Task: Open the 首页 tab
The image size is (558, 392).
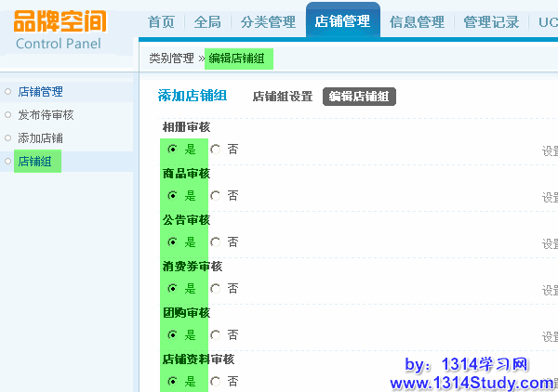Action: (x=161, y=21)
